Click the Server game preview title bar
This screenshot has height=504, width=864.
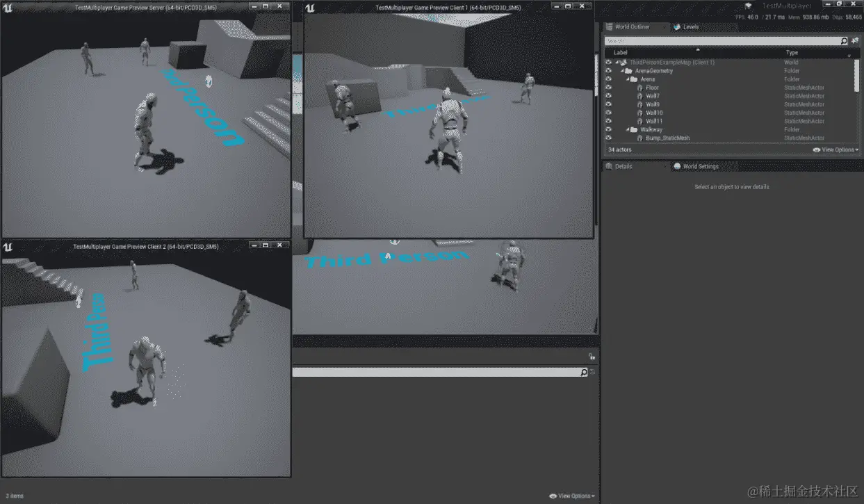(145, 7)
